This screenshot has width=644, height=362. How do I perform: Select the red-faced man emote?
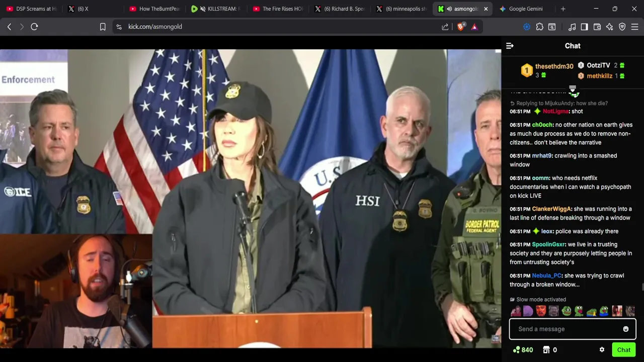541,311
